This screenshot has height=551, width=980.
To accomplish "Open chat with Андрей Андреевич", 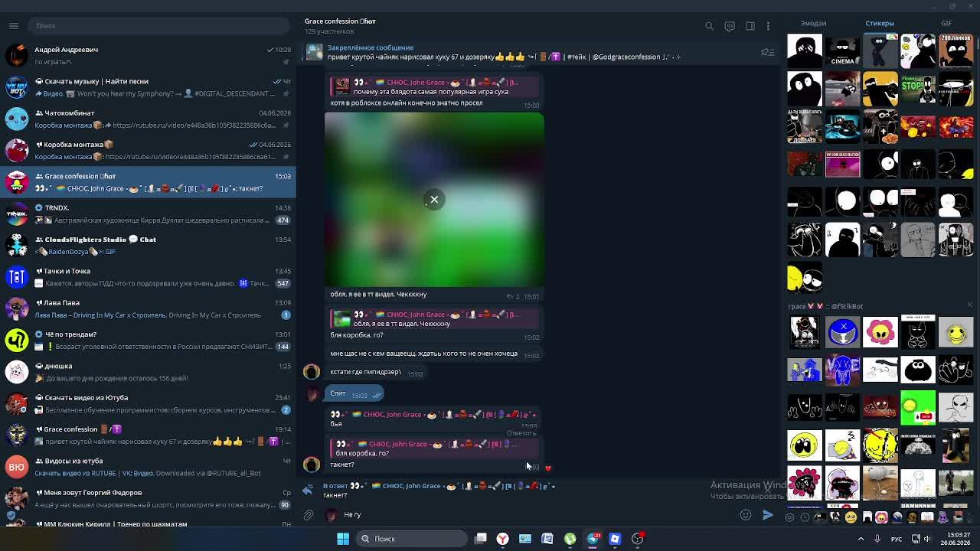I will point(148,55).
